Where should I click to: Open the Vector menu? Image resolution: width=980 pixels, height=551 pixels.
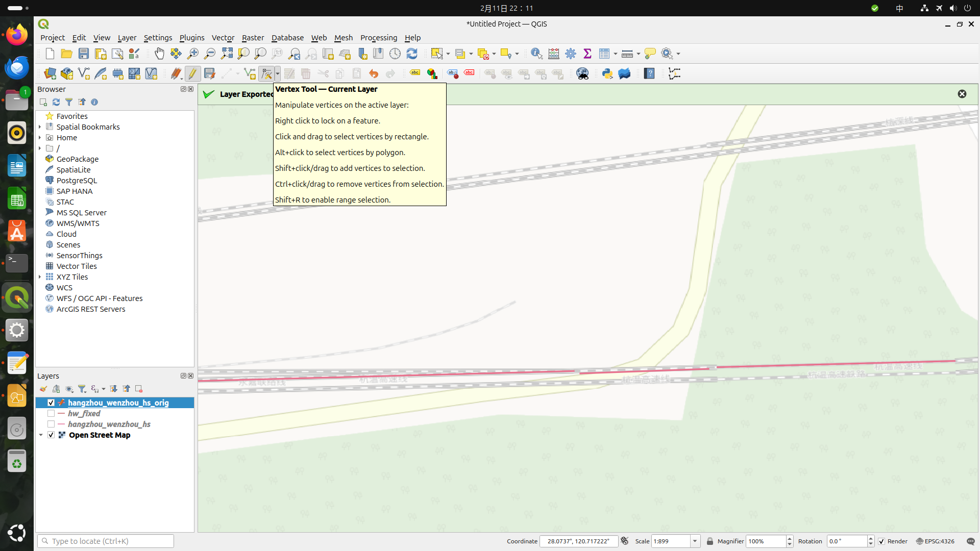point(223,38)
